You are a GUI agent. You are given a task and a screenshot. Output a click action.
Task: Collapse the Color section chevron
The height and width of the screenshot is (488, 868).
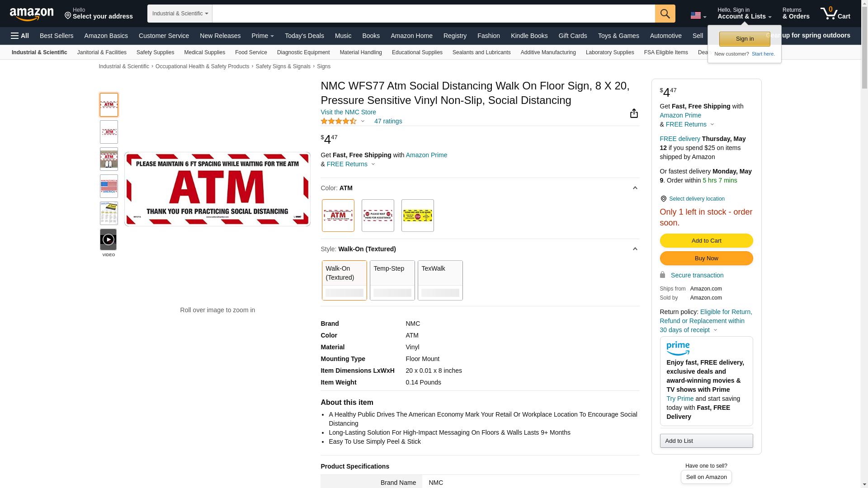[x=635, y=188]
